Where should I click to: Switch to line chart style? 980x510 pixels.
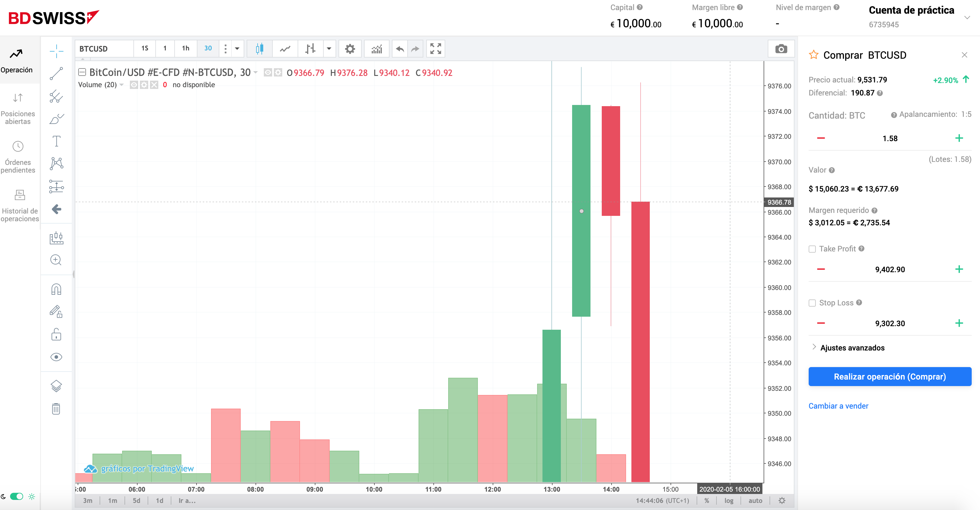(285, 49)
